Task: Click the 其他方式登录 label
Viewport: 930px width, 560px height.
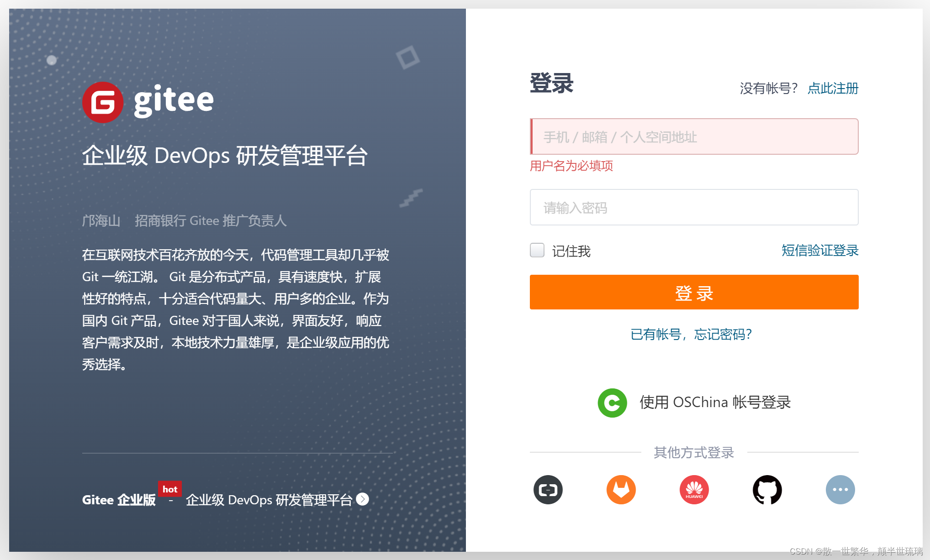Action: point(694,452)
